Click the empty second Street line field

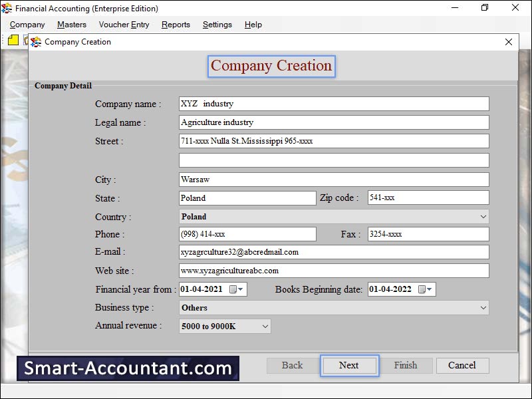(334, 160)
